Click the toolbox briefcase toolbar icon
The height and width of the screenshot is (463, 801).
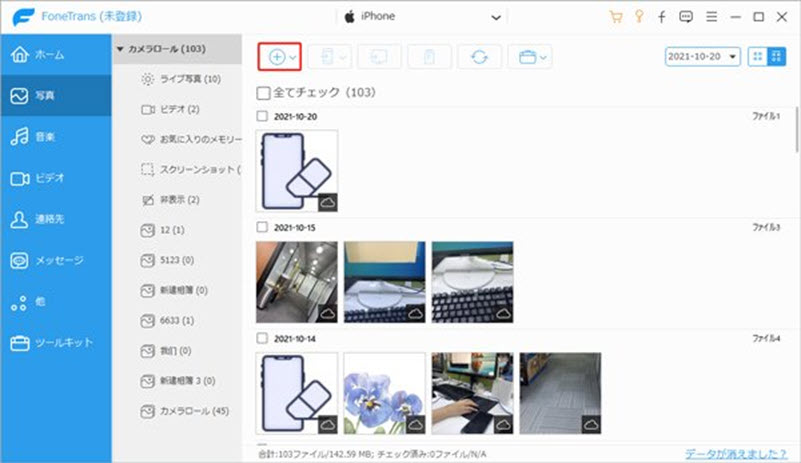tap(527, 57)
